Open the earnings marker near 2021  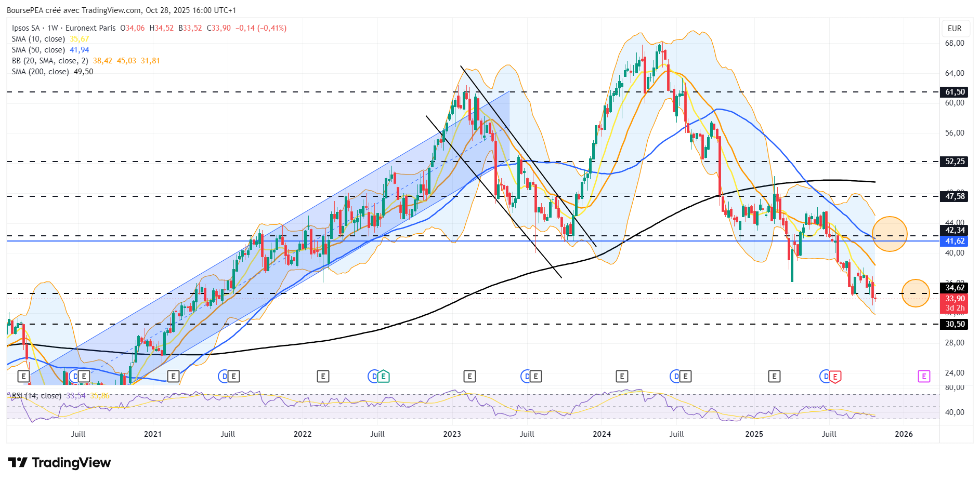[x=173, y=376]
